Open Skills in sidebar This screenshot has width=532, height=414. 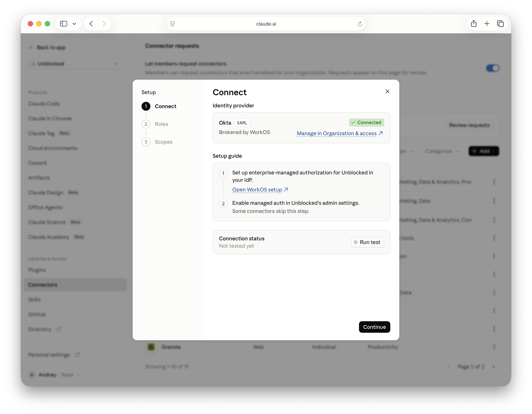click(34, 300)
